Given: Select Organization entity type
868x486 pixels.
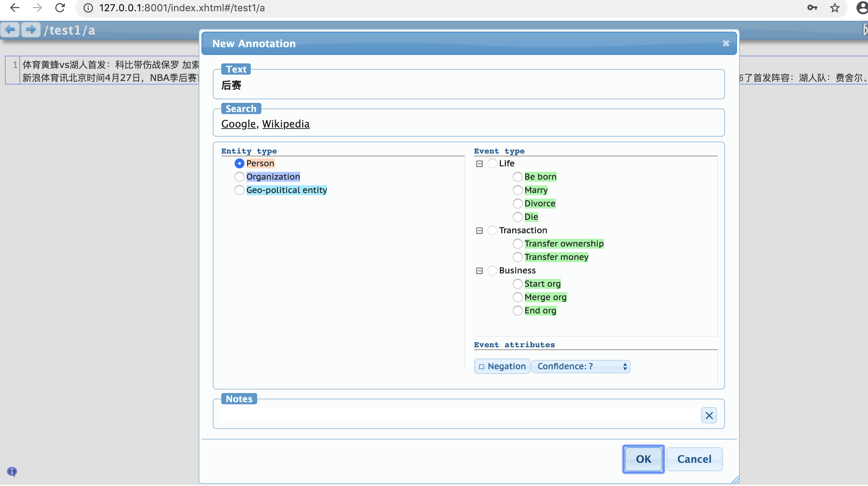Looking at the screenshot, I should [240, 177].
